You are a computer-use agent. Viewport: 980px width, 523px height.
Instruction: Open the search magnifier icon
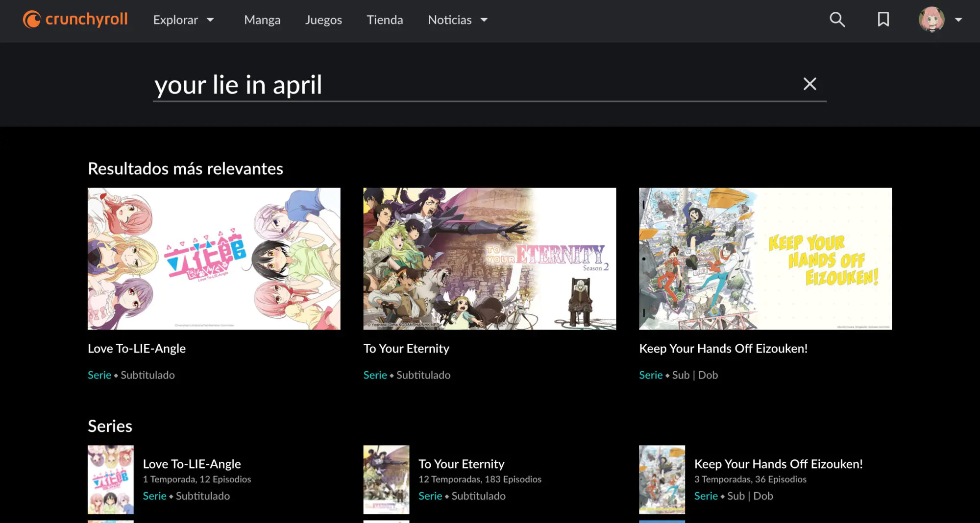pyautogui.click(x=837, y=20)
